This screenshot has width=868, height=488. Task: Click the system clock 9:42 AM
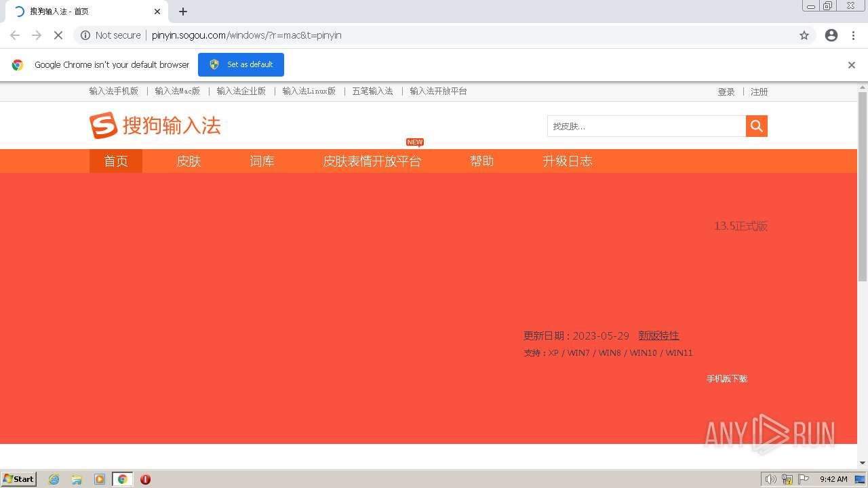pos(833,479)
